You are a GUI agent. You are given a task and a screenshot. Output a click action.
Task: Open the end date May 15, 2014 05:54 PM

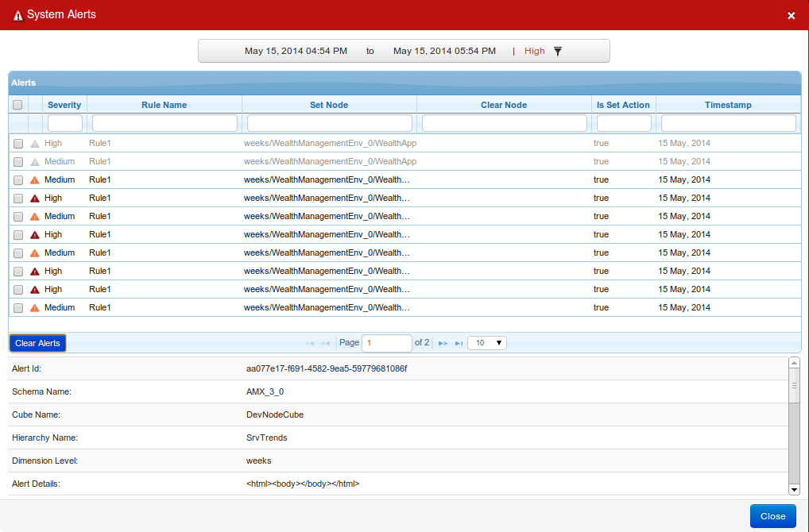pos(444,51)
